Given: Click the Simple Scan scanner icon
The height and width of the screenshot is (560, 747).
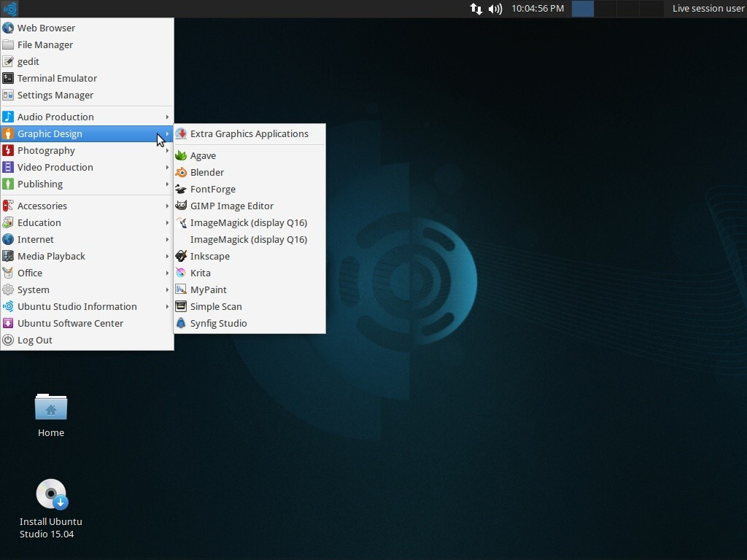Looking at the screenshot, I should [181, 306].
